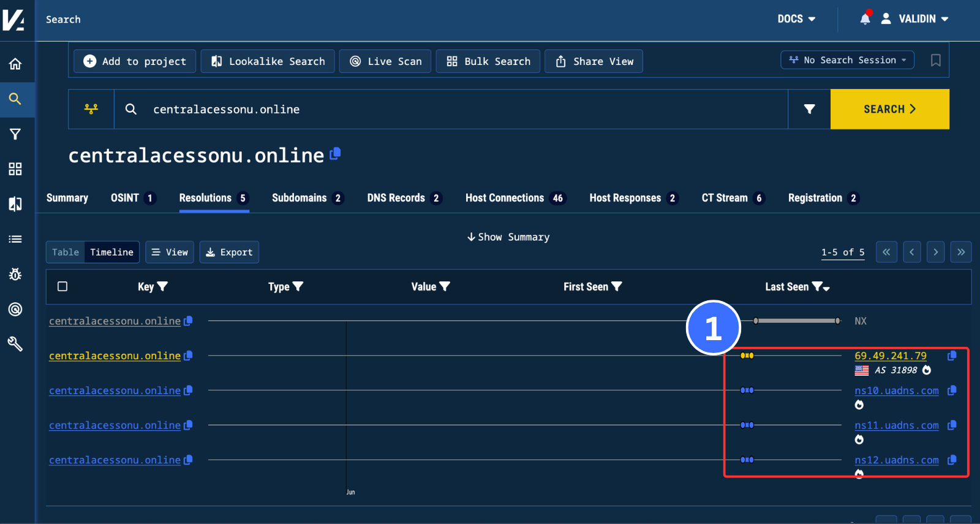
Task: Go to the previous results page
Action: 911,252
